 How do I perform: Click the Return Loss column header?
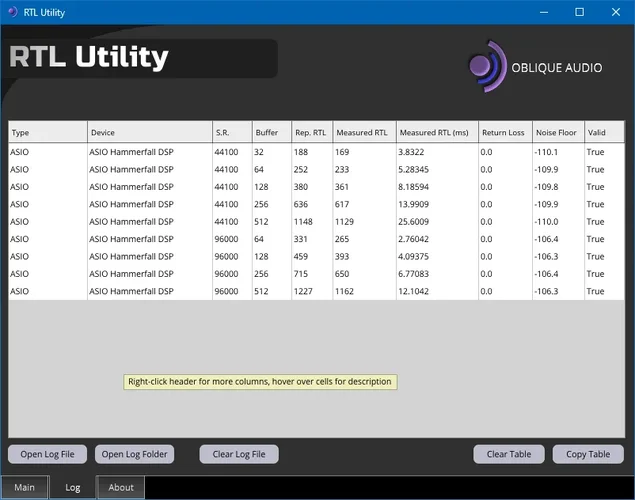pyautogui.click(x=505, y=132)
